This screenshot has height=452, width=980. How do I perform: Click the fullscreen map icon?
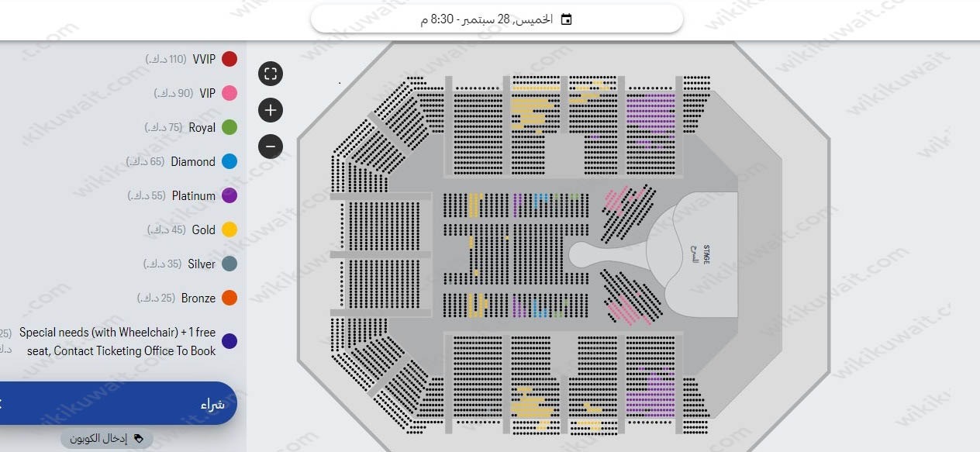point(270,74)
